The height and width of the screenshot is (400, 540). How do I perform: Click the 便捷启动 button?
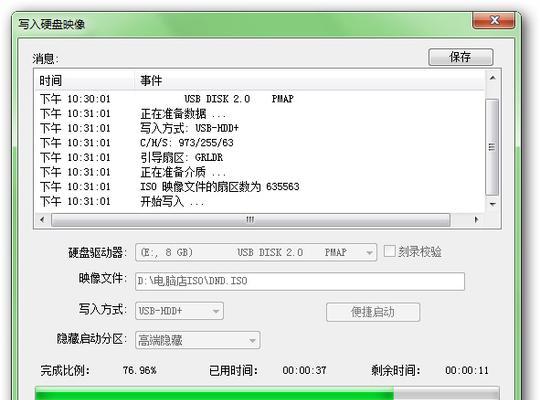coord(373,312)
